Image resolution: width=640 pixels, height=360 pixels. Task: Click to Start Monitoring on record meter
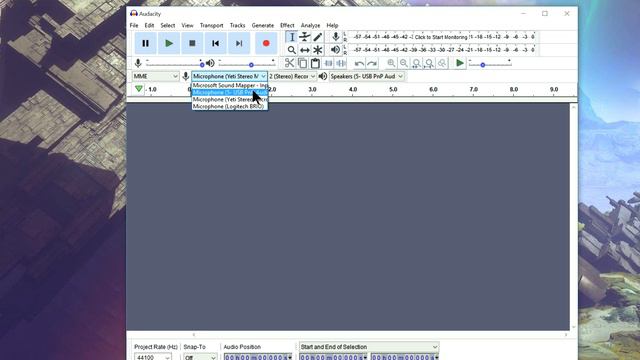(x=441, y=37)
